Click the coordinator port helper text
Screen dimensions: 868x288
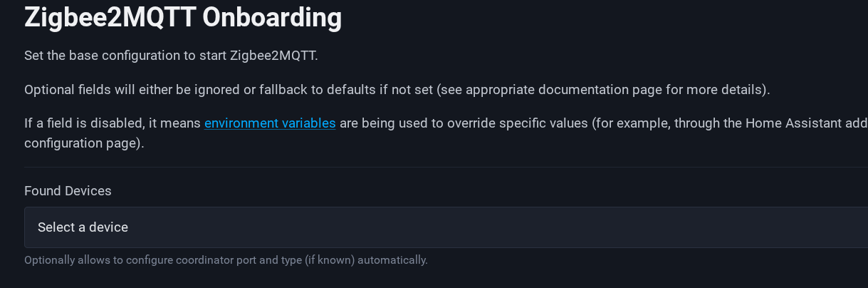(x=226, y=260)
